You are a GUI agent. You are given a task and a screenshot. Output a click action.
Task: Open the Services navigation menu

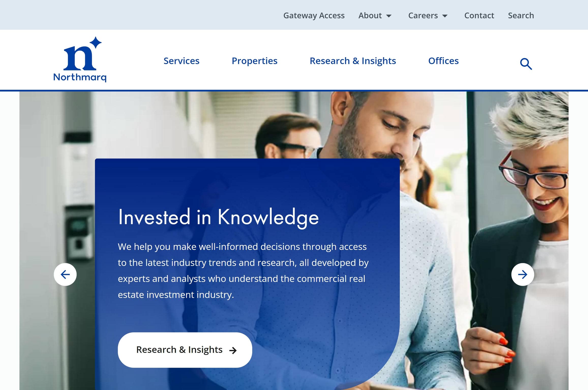(x=181, y=60)
